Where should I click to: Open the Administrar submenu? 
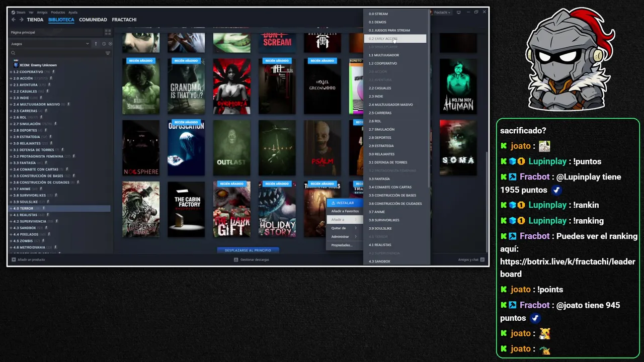pyautogui.click(x=345, y=236)
